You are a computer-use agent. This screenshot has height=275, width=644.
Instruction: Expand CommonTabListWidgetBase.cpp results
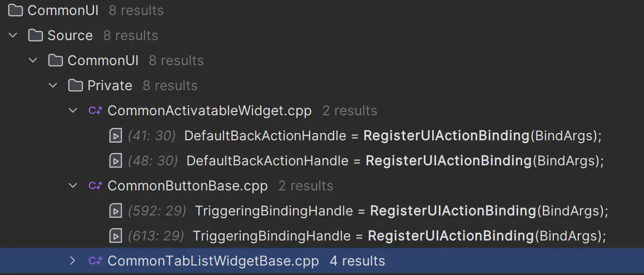(72, 261)
